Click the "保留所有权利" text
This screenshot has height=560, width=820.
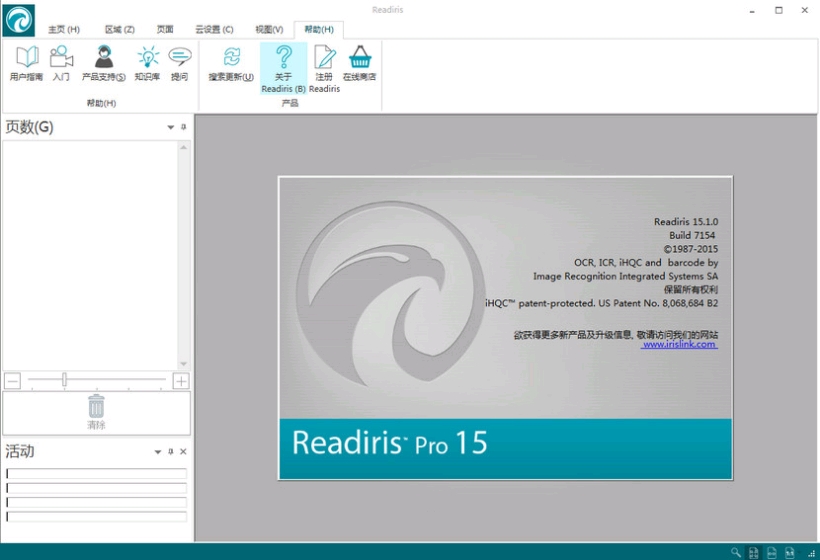click(691, 290)
